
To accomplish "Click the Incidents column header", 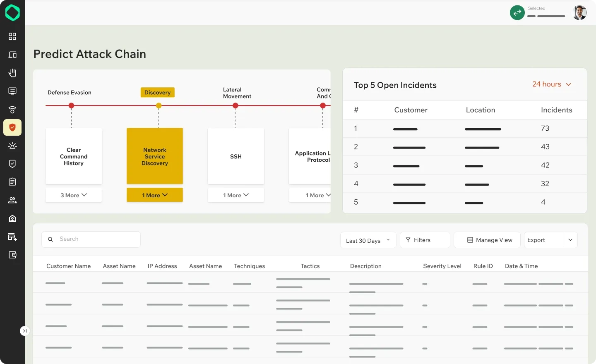I will (x=557, y=110).
